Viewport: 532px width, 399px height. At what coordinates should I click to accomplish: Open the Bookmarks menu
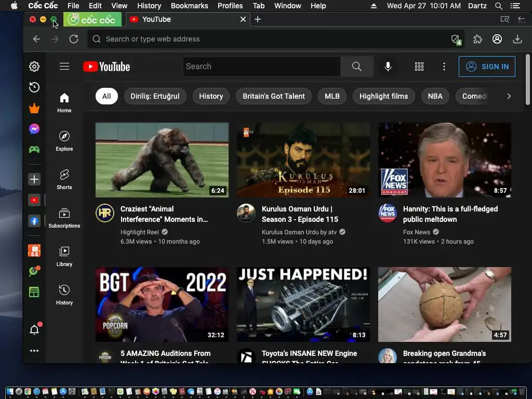(189, 6)
